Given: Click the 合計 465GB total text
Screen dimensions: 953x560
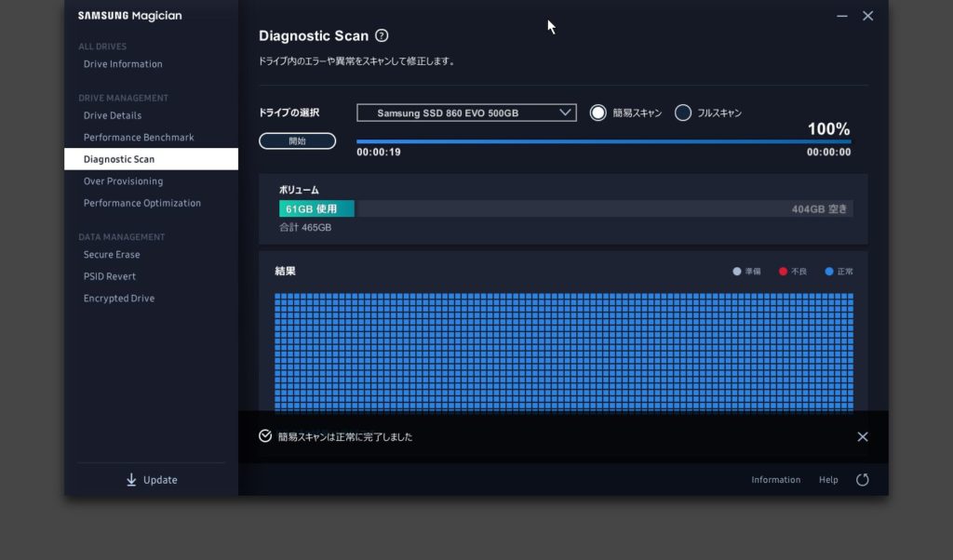Looking at the screenshot, I should [305, 227].
